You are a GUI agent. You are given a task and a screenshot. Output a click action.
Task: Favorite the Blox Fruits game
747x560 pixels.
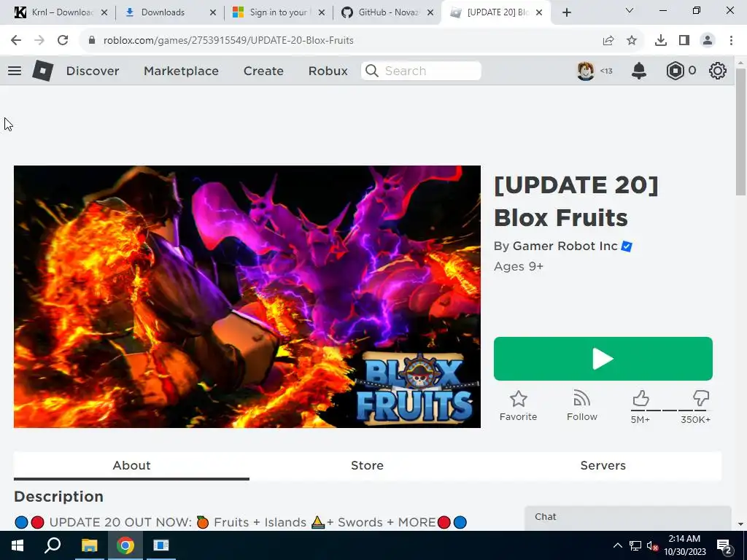[519, 405]
